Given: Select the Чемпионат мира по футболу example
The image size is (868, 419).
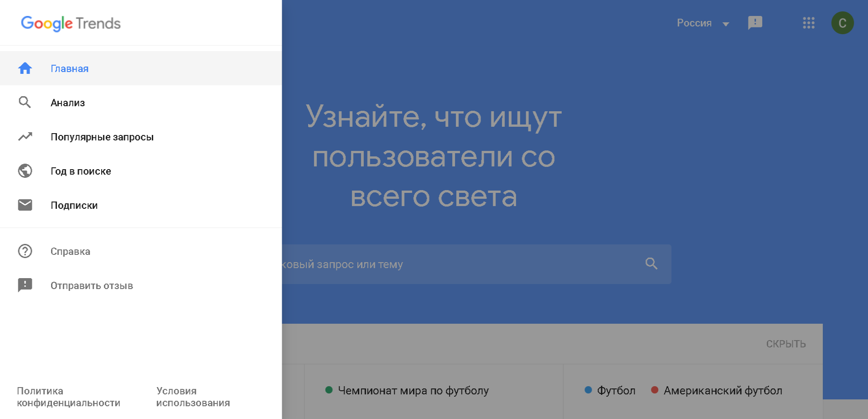Looking at the screenshot, I should (413, 391).
